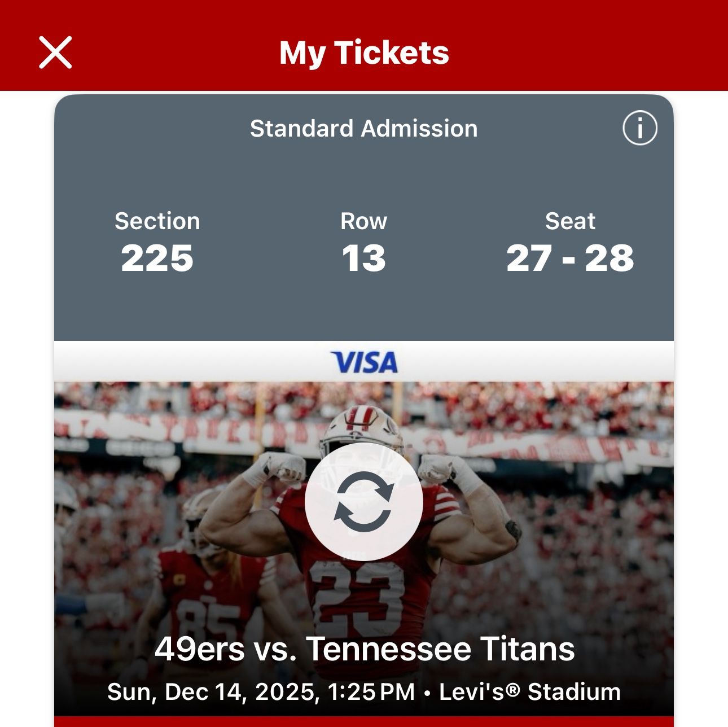Close the My Tickets screen with the X
Image resolution: width=728 pixels, height=727 pixels.
coord(55,54)
